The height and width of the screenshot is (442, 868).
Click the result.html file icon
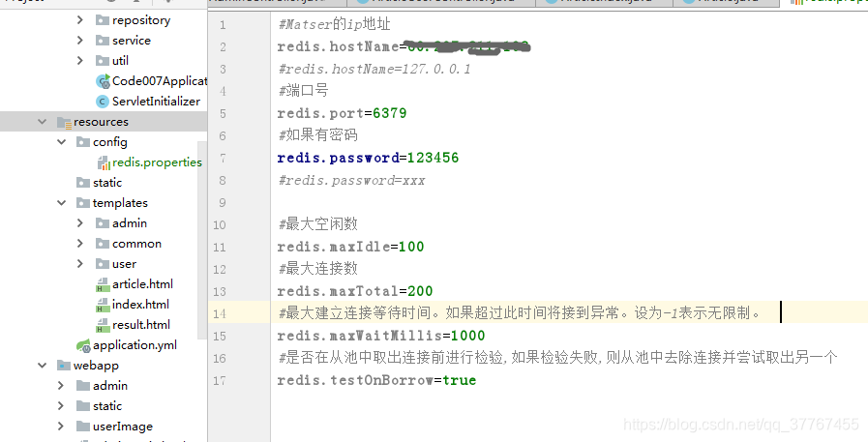tap(103, 325)
